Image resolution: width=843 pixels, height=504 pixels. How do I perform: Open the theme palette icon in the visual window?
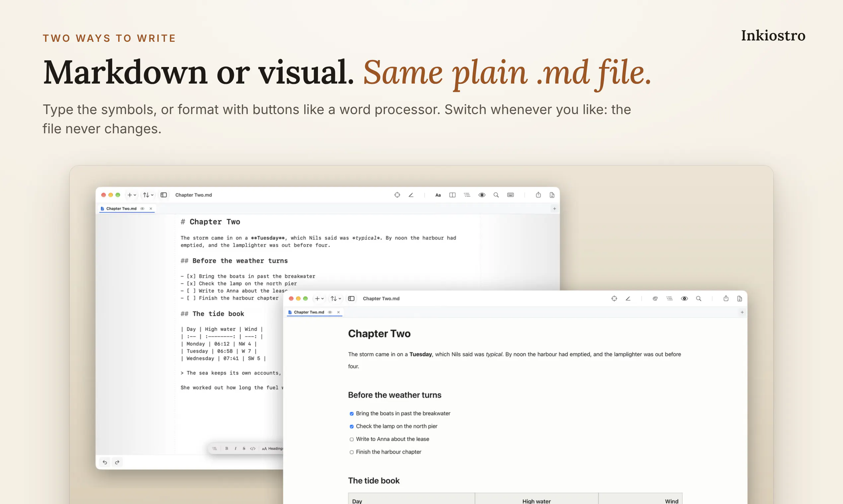click(655, 298)
